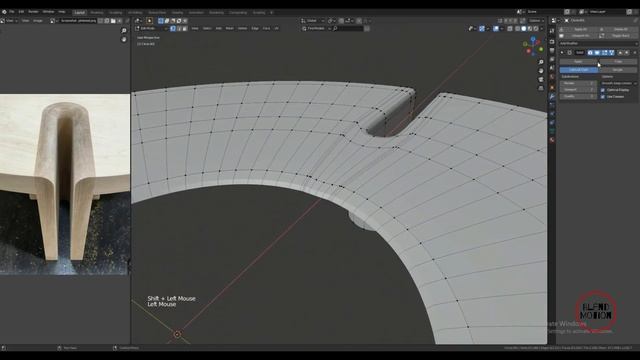This screenshot has height=360, width=640.
Task: Click the modifier Apply button
Action: (578, 62)
